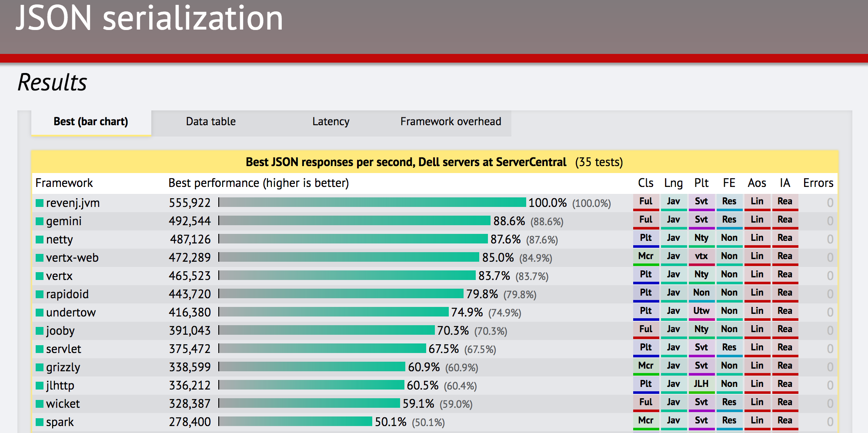Click the Ful classification tag for revenj.jvm
Screen dimensions: 868x433
pyautogui.click(x=646, y=202)
